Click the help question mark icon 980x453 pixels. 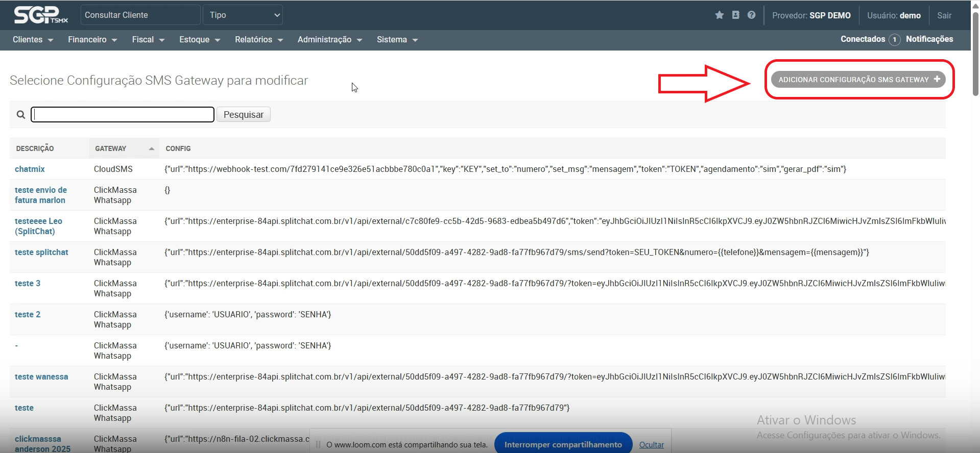coord(751,15)
